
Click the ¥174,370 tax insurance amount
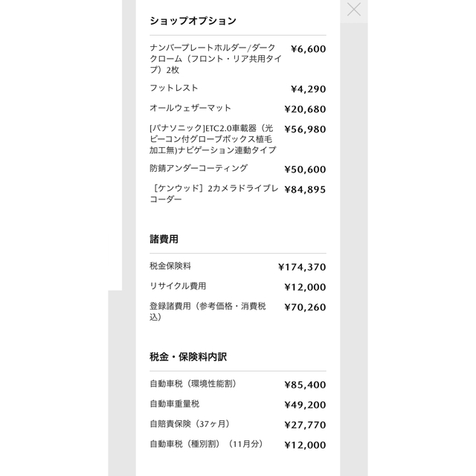(302, 267)
